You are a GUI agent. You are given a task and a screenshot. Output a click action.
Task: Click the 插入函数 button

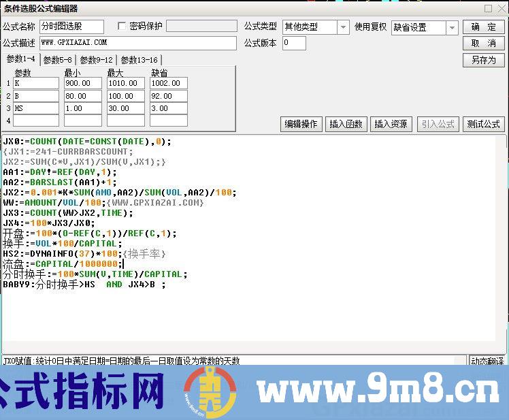(346, 124)
